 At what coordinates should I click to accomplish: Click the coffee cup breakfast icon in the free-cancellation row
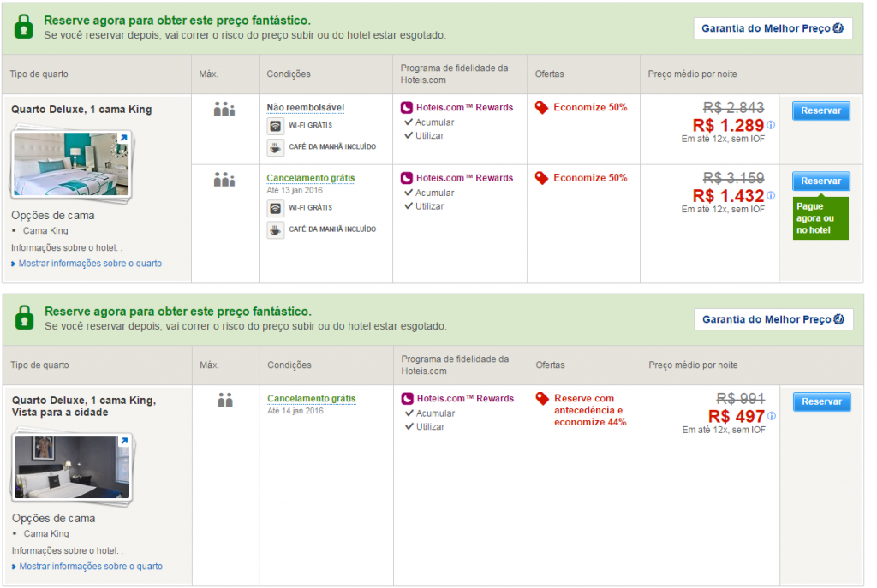pyautogui.click(x=275, y=229)
